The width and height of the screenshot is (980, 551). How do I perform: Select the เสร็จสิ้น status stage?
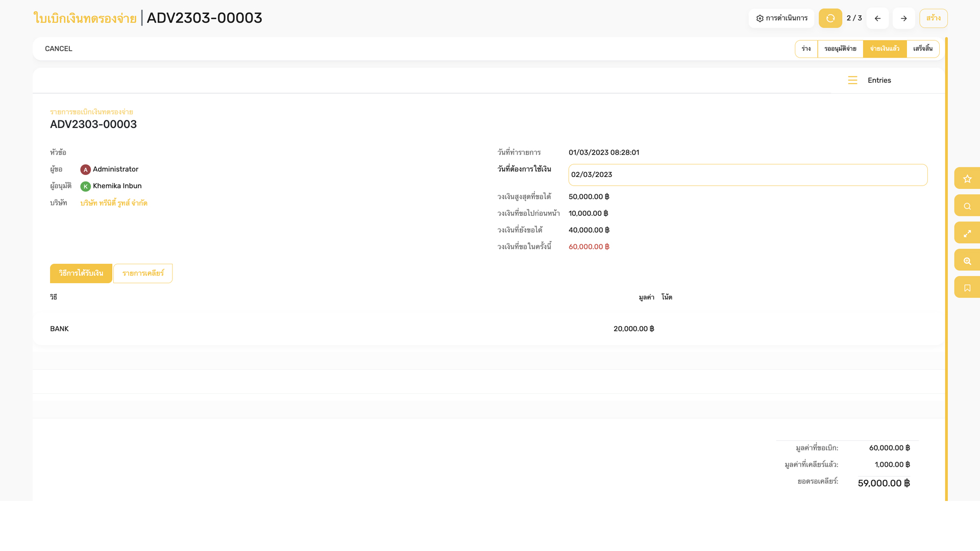point(922,49)
